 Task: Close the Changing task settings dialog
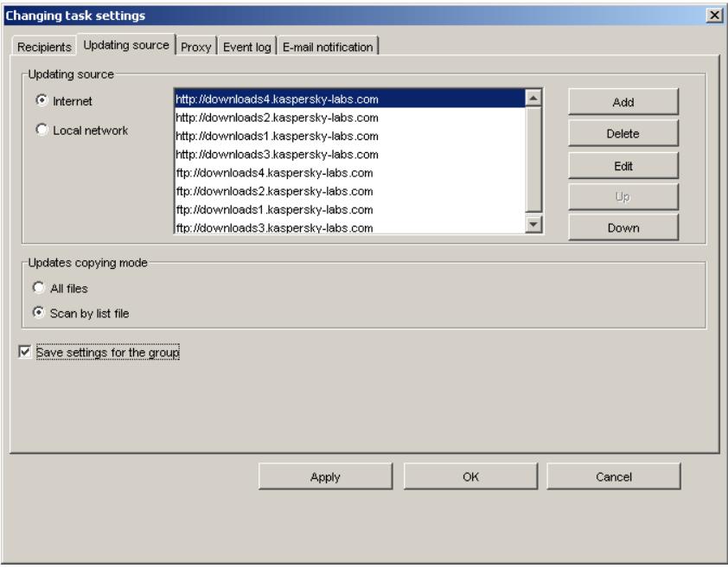tap(714, 16)
